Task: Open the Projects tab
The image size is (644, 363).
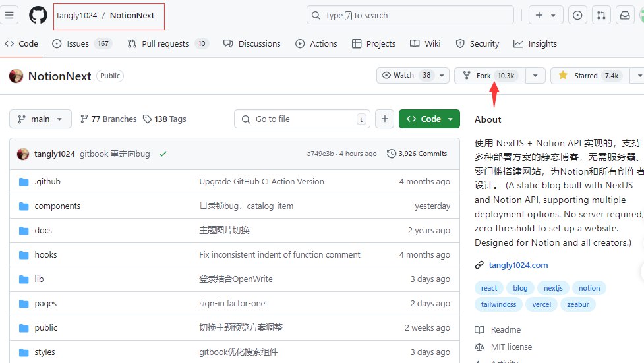Action: (x=374, y=43)
